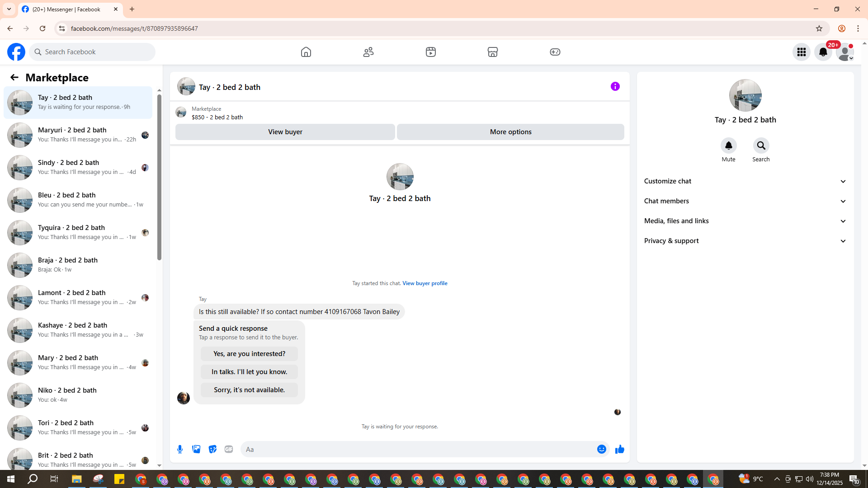Click the View buyer button
868x488 pixels.
pos(285,132)
